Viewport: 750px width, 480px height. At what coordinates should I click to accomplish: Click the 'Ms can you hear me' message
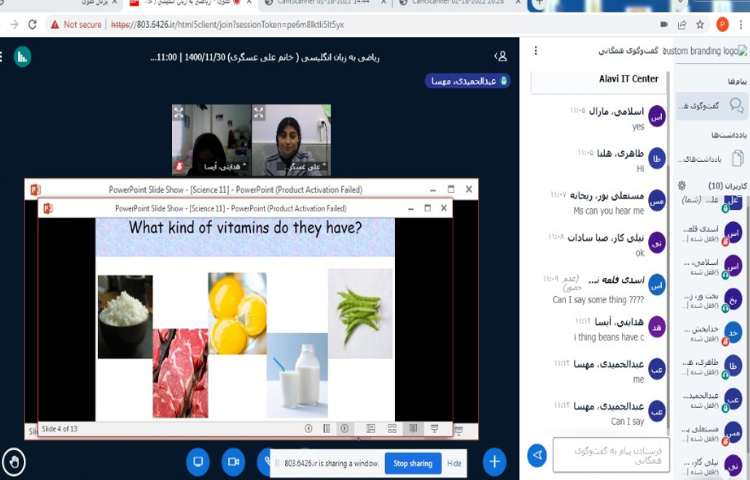point(608,211)
